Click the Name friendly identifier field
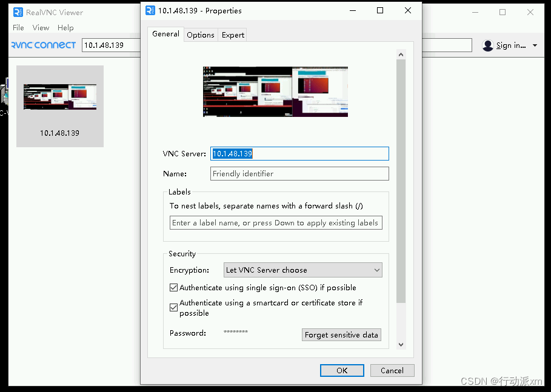The height and width of the screenshot is (392, 551). (x=300, y=173)
